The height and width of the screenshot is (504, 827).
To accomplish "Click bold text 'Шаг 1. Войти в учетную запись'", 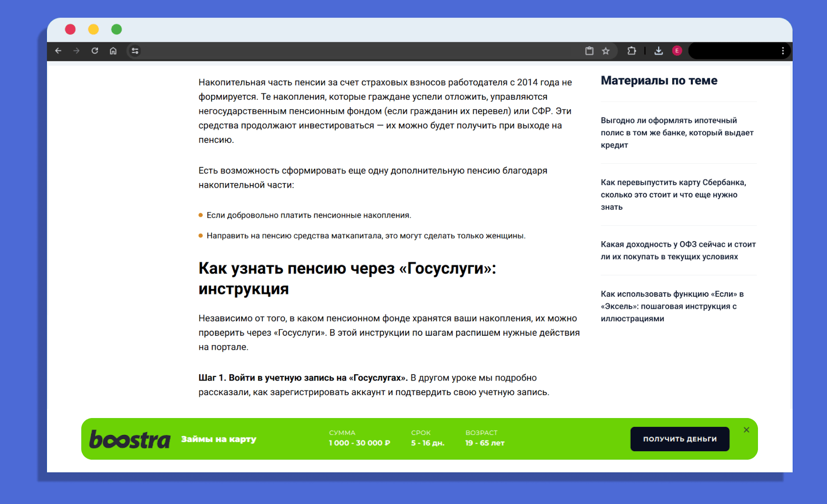I will coord(303,378).
